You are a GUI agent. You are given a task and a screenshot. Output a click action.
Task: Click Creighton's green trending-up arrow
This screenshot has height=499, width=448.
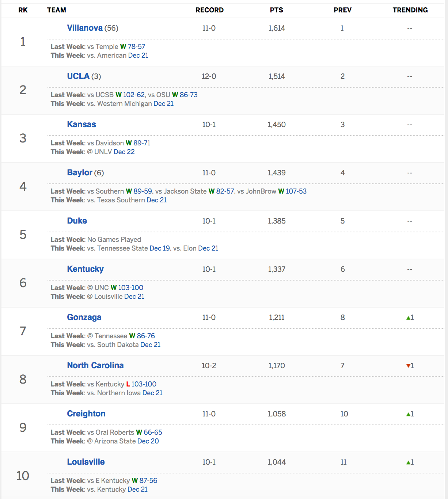408,414
